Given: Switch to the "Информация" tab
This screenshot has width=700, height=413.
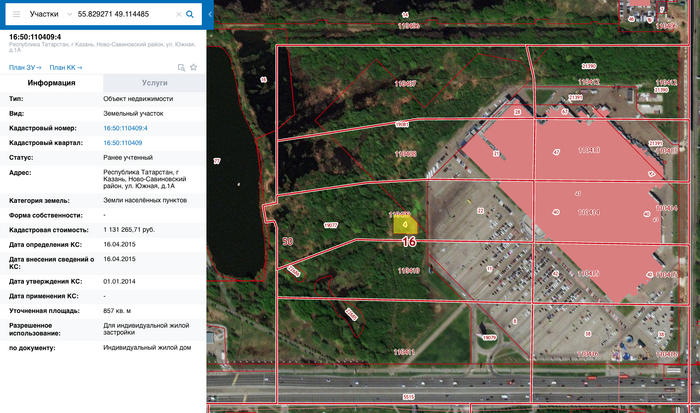Looking at the screenshot, I should point(52,84).
